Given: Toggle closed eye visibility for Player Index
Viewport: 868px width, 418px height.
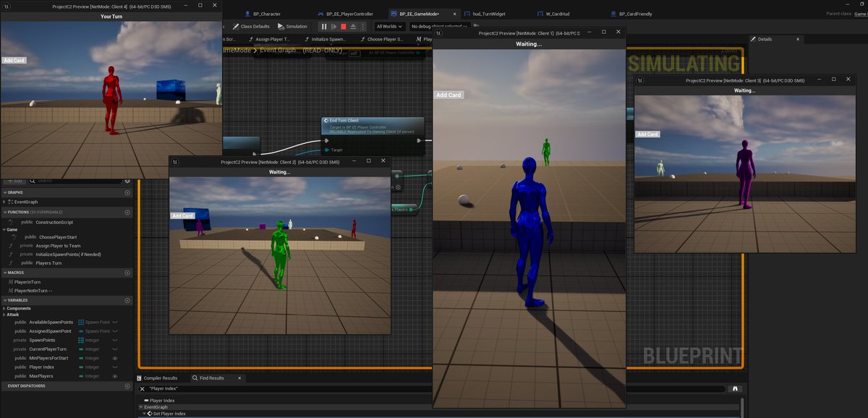Looking at the screenshot, I should (x=115, y=367).
